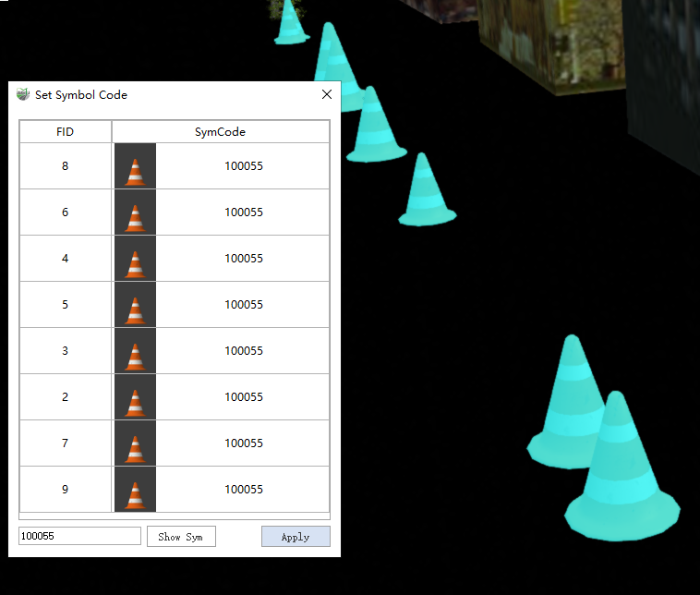The width and height of the screenshot is (700, 595).
Task: Click the Show Sym button
Action: (x=181, y=537)
